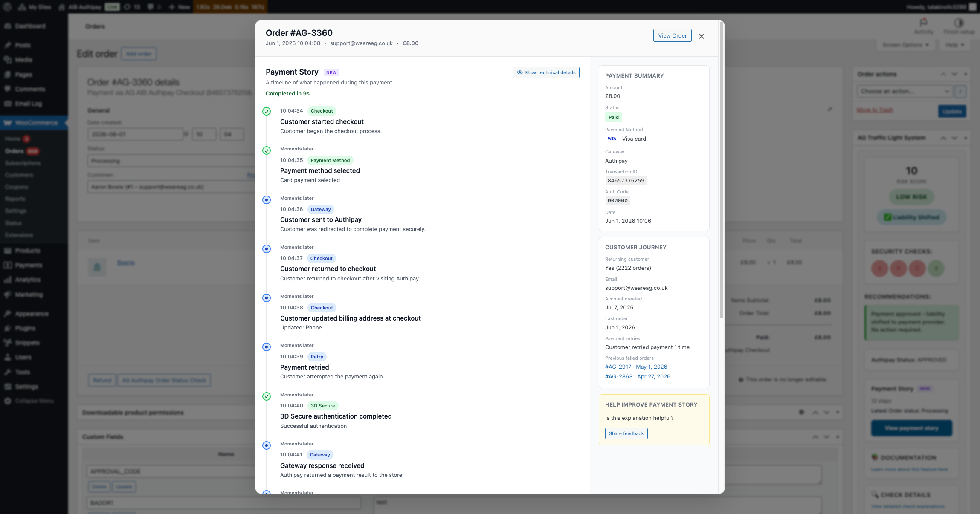This screenshot has height=514, width=980.
Task: Open Payments in the WordPress sidebar
Action: click(29, 265)
